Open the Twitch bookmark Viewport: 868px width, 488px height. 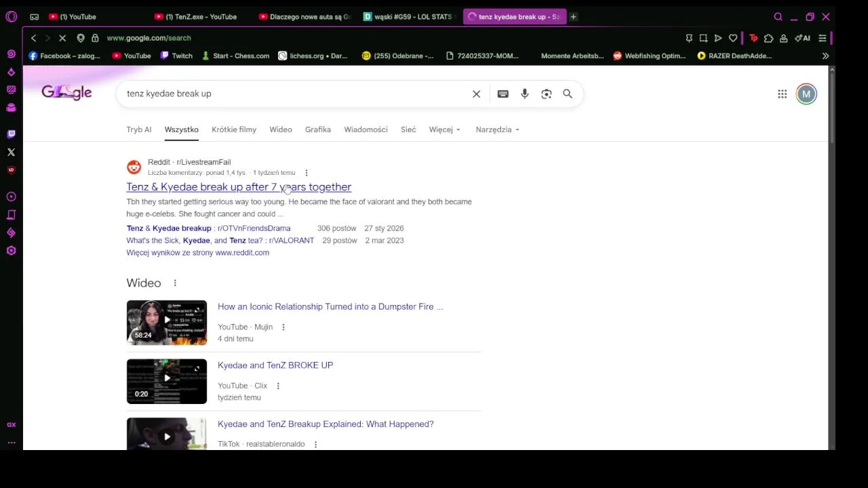[x=176, y=56]
